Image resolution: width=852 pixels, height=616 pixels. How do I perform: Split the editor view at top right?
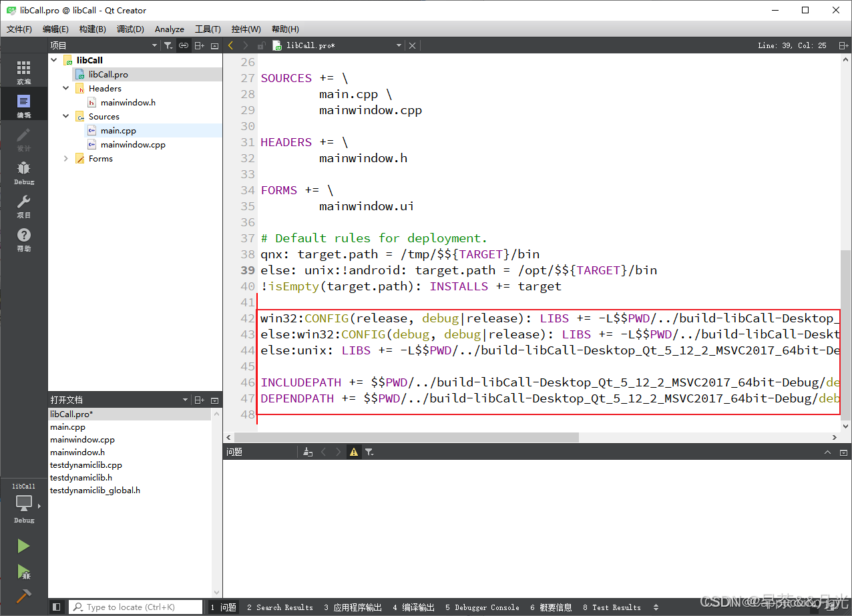pos(843,45)
